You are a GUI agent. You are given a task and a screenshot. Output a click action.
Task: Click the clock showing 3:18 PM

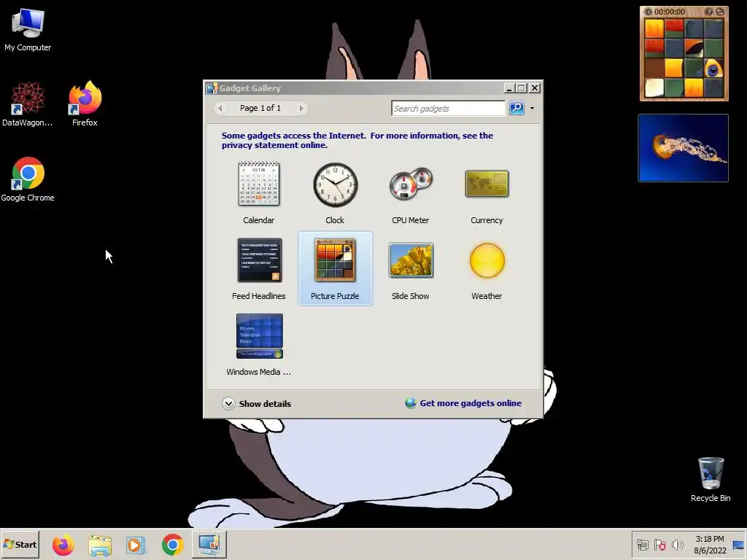(710, 545)
